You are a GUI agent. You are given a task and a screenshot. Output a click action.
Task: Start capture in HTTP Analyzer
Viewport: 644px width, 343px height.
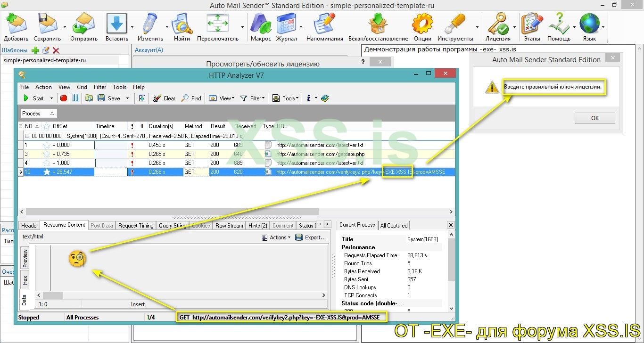point(33,98)
